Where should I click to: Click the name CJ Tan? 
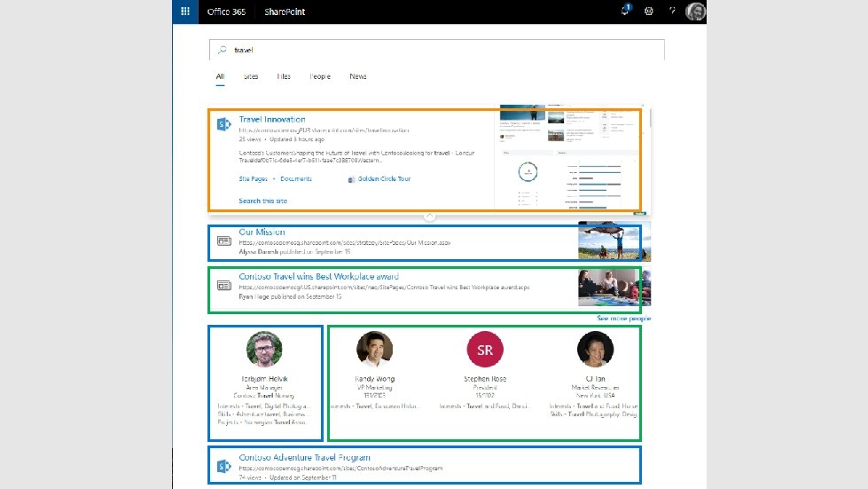[x=595, y=379]
